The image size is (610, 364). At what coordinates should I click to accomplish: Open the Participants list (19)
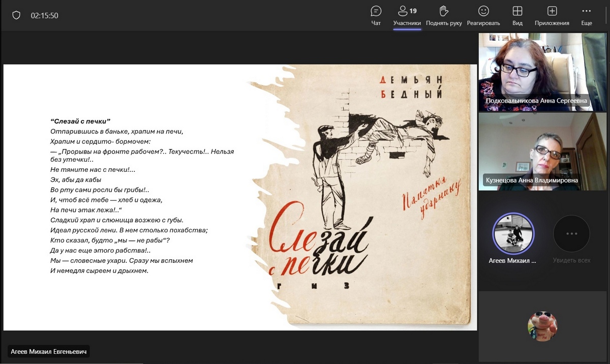(x=407, y=16)
